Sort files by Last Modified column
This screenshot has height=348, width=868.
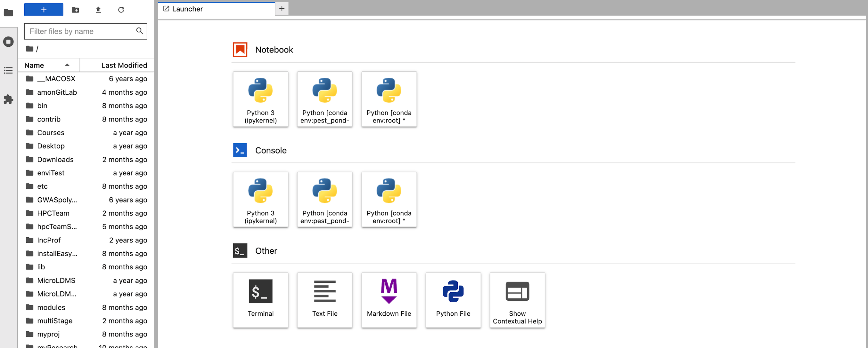[117, 65]
